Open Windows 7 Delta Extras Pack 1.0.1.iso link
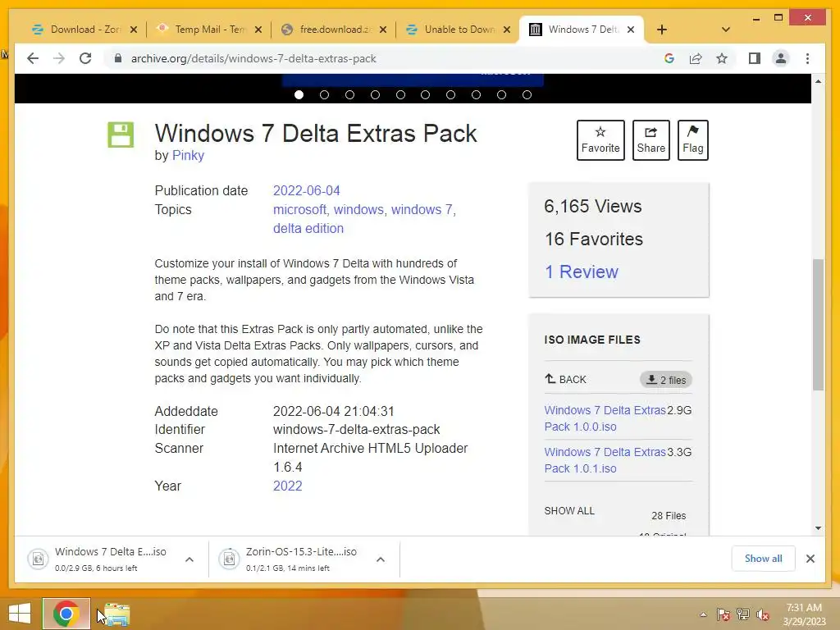840x630 pixels. coord(605,460)
